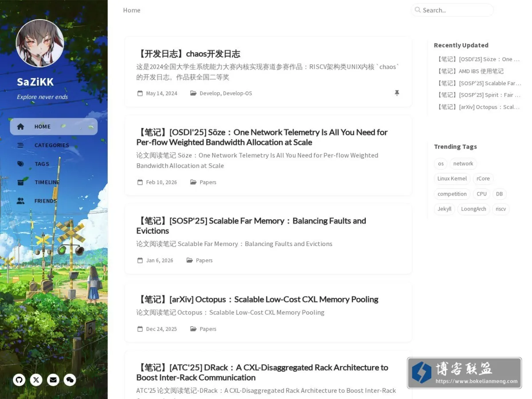The height and width of the screenshot is (399, 532).
Task: Open Octopus CXL Memory Pooling post title
Action: pyautogui.click(x=258, y=299)
